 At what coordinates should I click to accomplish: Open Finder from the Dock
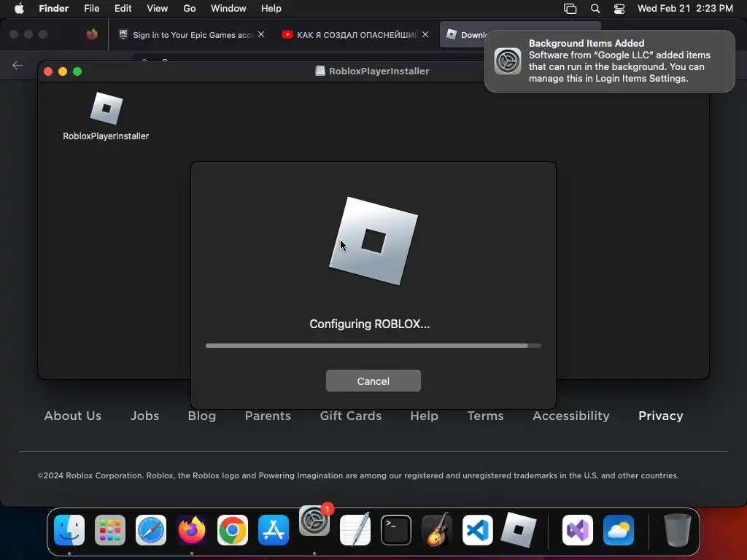(69, 530)
